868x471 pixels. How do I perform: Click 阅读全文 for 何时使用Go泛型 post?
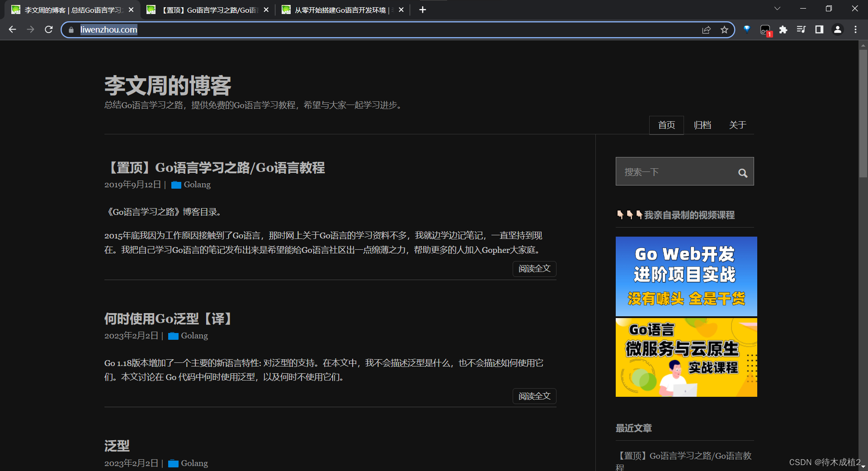(x=534, y=396)
